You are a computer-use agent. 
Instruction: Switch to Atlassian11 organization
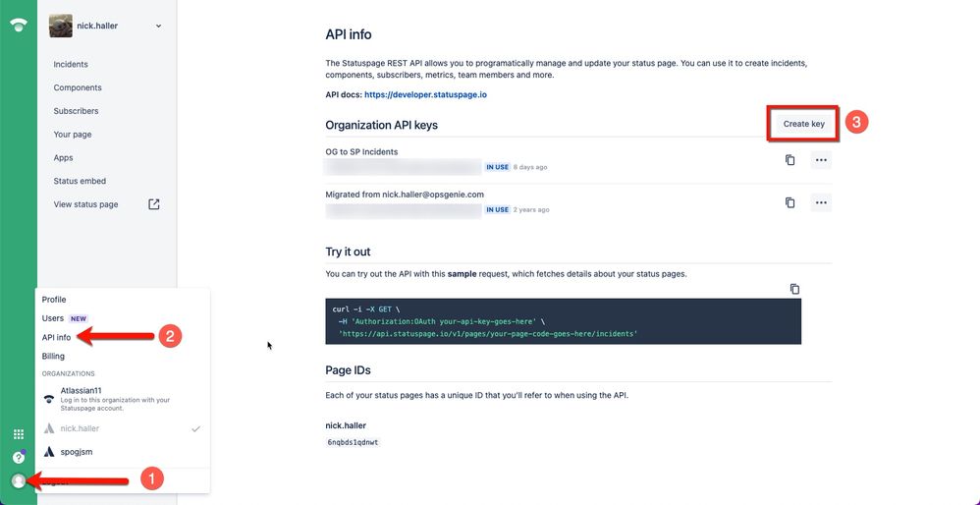click(123, 399)
